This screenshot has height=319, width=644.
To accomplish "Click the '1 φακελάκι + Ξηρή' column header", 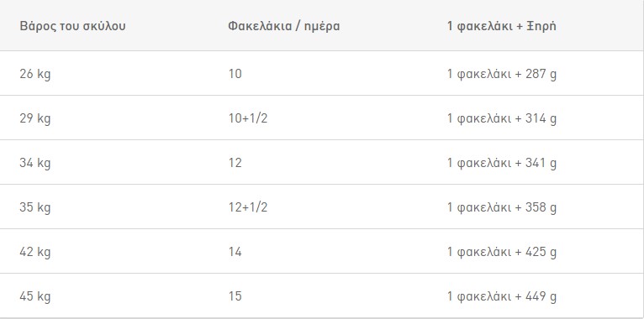I will (501, 26).
